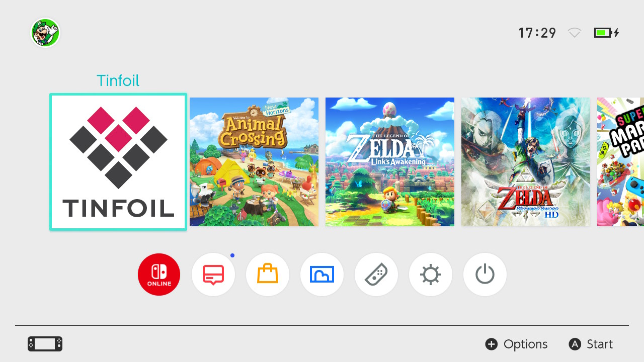
Task: Open the News icon
Action: pyautogui.click(x=213, y=275)
